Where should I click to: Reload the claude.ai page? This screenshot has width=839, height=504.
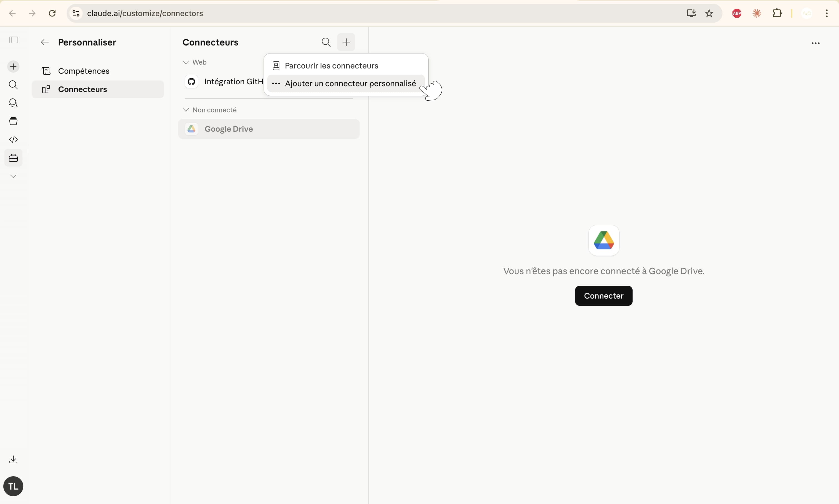(52, 13)
